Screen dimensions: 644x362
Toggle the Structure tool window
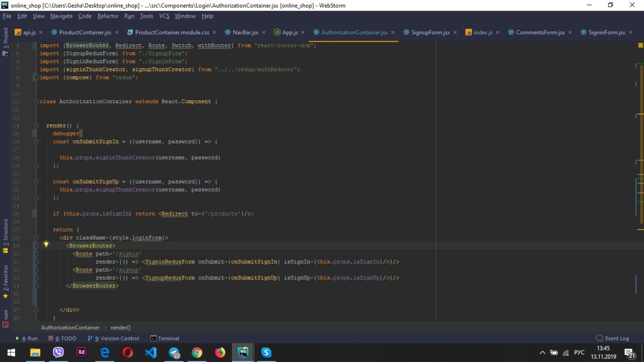6,233
